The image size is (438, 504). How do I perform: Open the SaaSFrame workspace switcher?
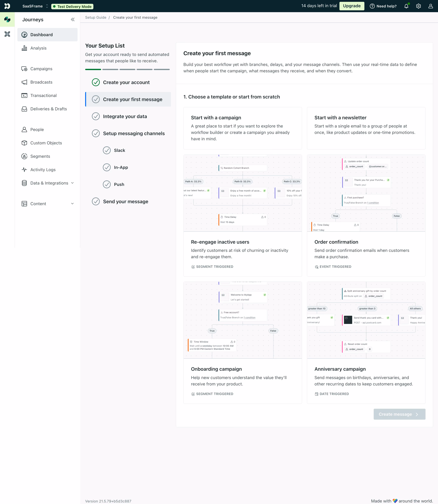35,6
